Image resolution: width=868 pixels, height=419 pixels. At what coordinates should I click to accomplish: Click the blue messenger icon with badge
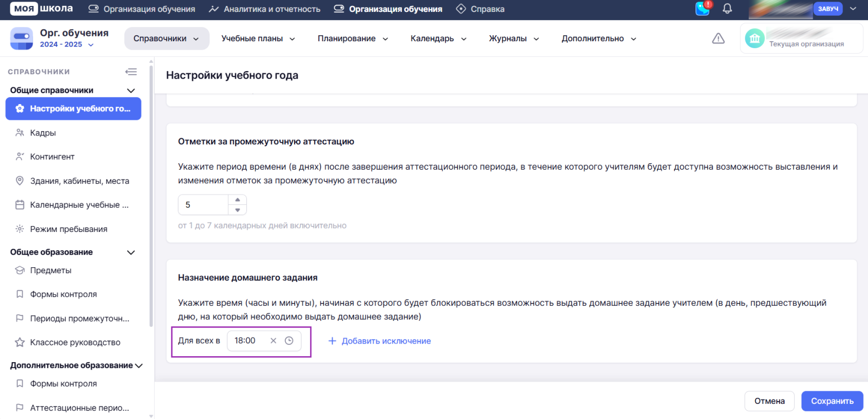tap(703, 9)
